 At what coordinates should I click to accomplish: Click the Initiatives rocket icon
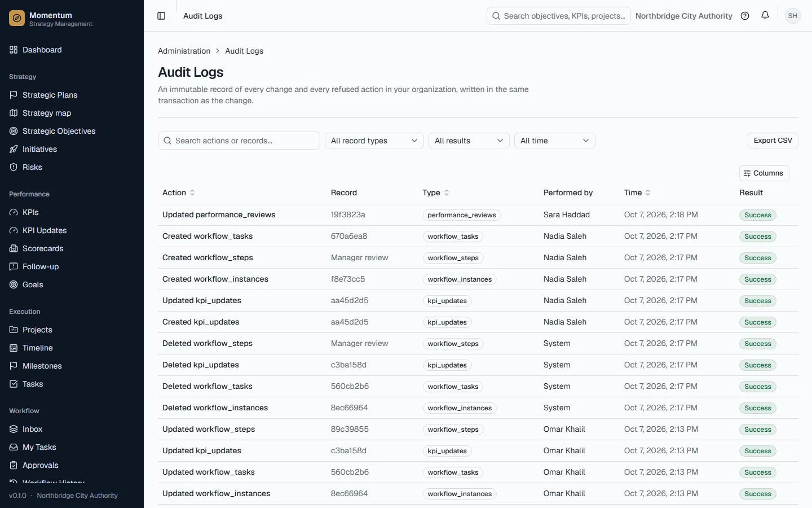(x=14, y=149)
